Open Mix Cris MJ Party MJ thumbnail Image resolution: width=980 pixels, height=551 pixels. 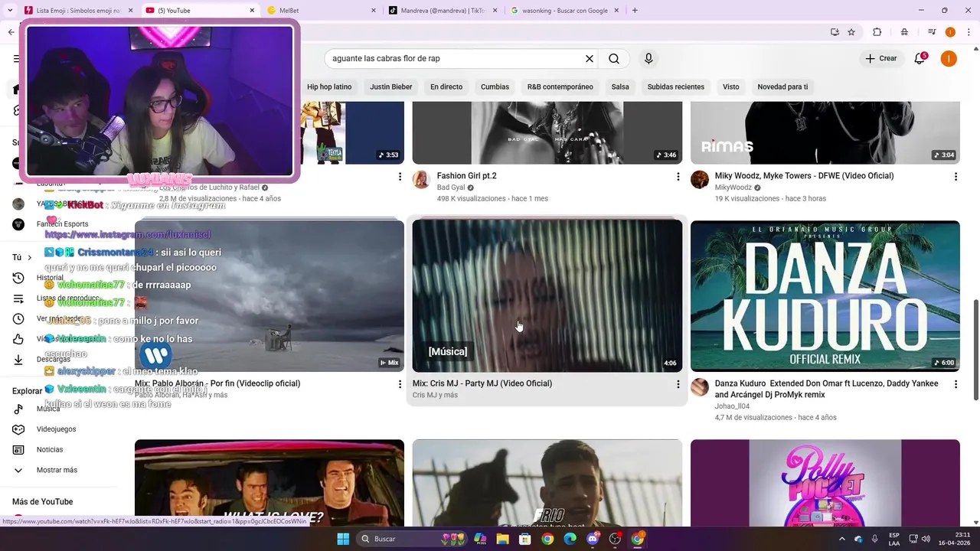(x=547, y=296)
